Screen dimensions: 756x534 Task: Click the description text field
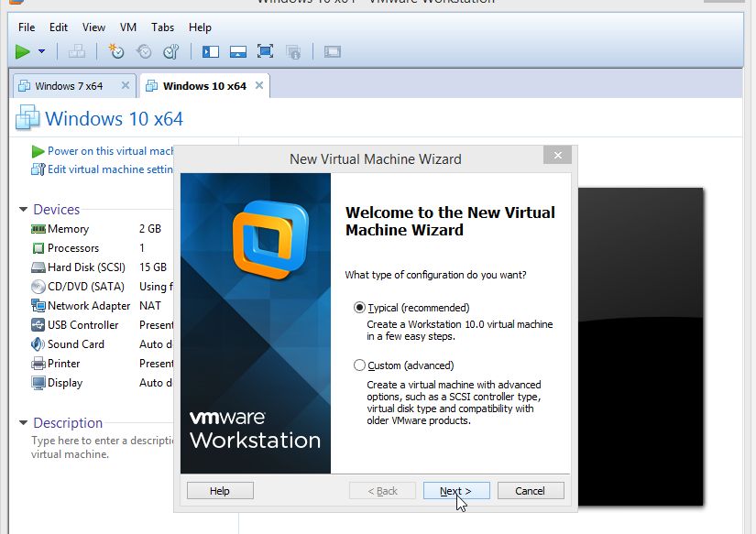[103, 447]
